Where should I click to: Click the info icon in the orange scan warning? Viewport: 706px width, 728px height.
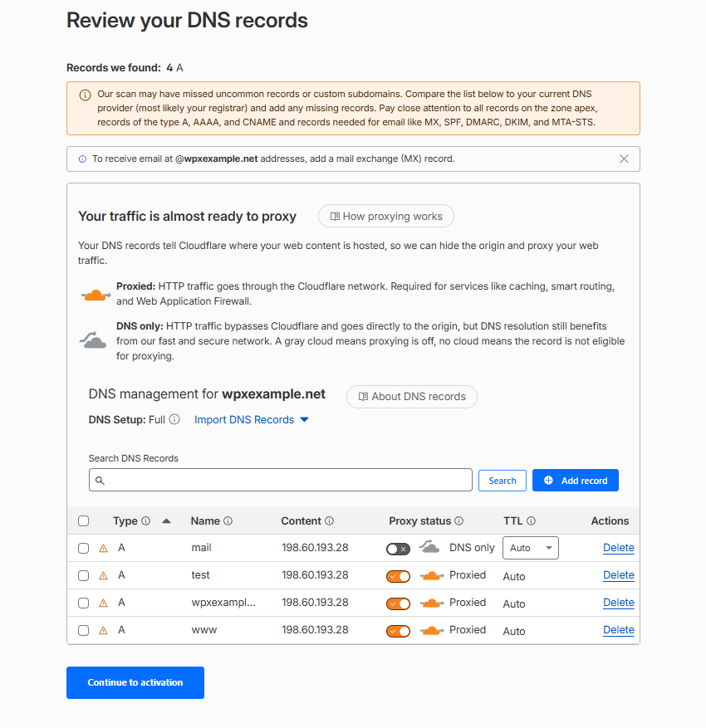(85, 95)
